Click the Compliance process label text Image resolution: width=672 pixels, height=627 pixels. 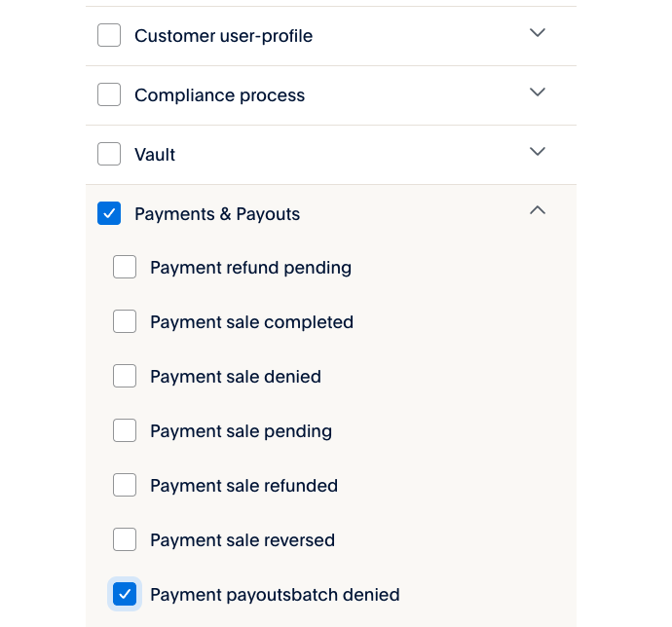pyautogui.click(x=219, y=95)
